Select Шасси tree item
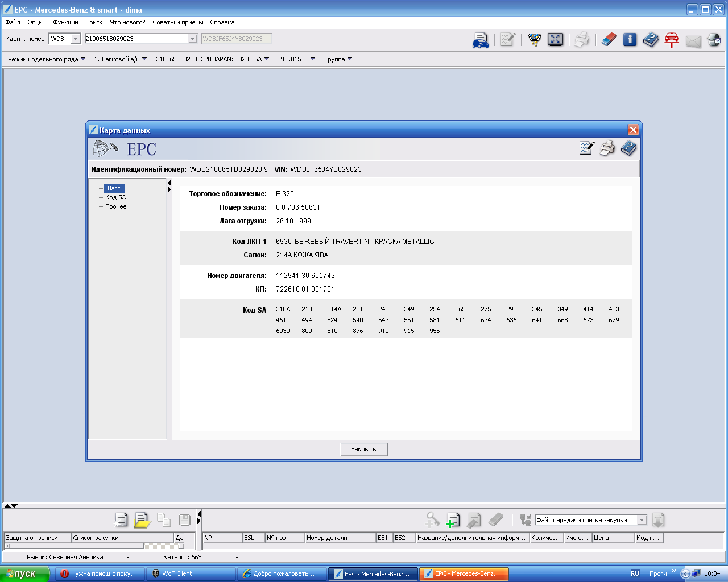The width and height of the screenshot is (728, 582). click(x=114, y=188)
